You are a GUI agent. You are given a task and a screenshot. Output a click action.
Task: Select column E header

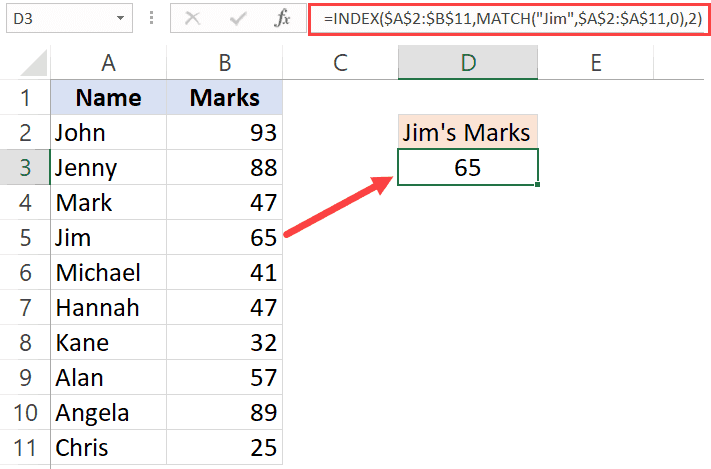(x=596, y=63)
